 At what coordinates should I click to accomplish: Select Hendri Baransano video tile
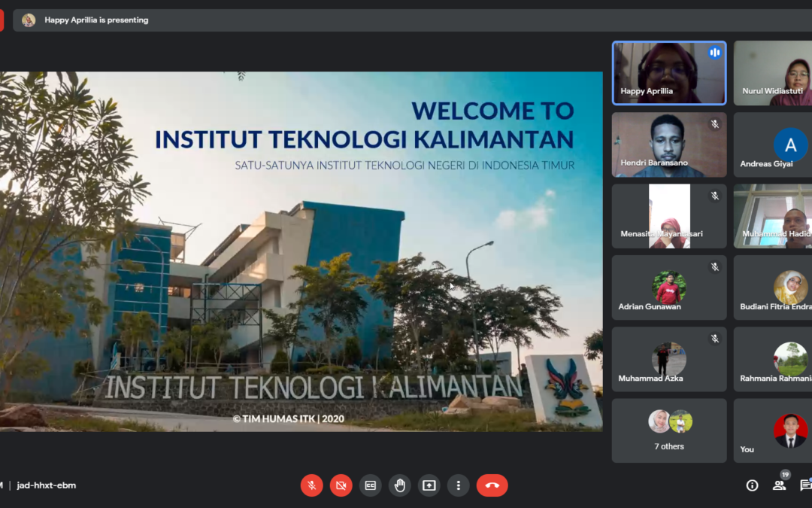(x=669, y=144)
